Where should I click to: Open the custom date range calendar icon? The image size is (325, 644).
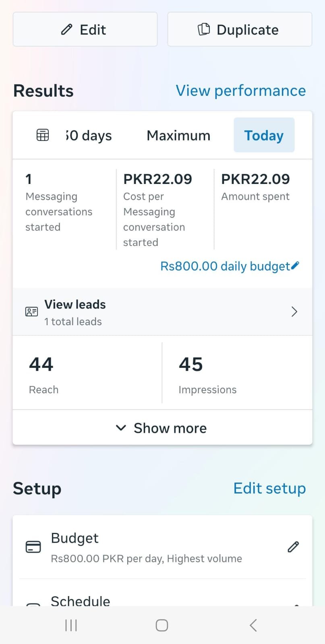click(x=43, y=135)
